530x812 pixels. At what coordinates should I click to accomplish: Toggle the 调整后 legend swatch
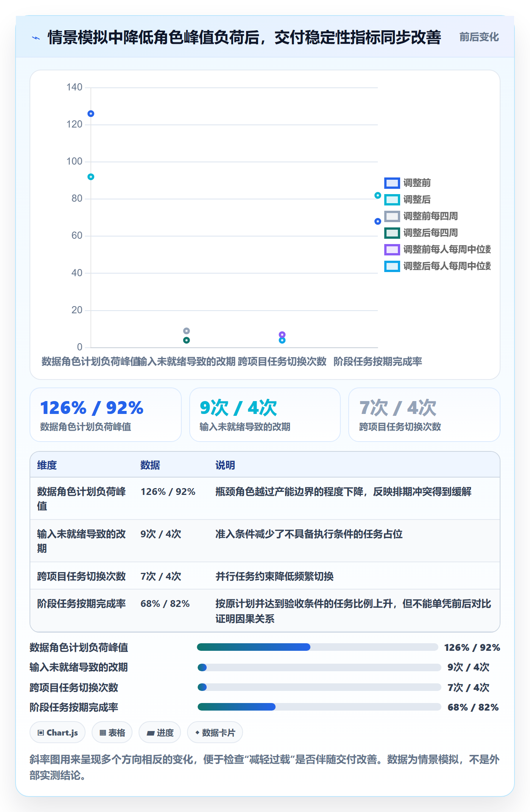(392, 200)
